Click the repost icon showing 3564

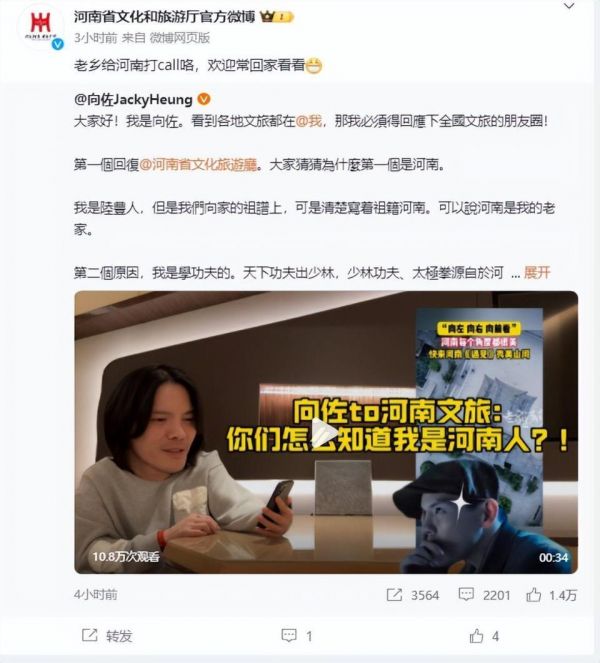[394, 595]
